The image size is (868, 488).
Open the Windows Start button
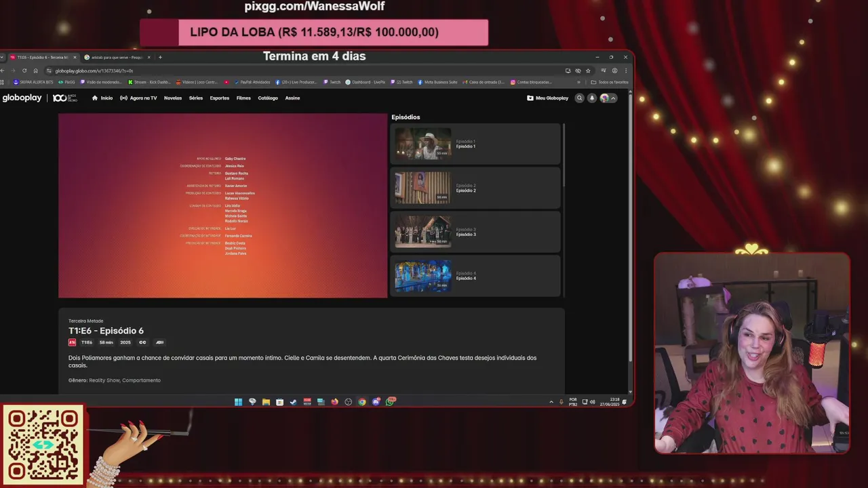pyautogui.click(x=238, y=402)
